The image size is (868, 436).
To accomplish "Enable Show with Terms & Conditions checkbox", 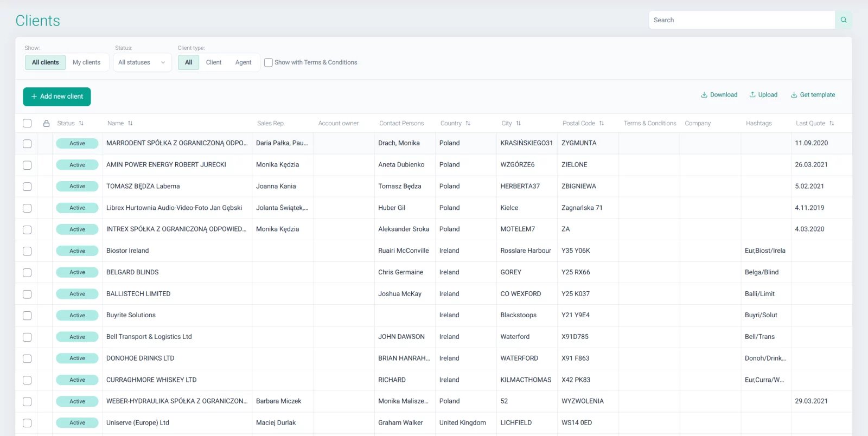I will pyautogui.click(x=269, y=62).
